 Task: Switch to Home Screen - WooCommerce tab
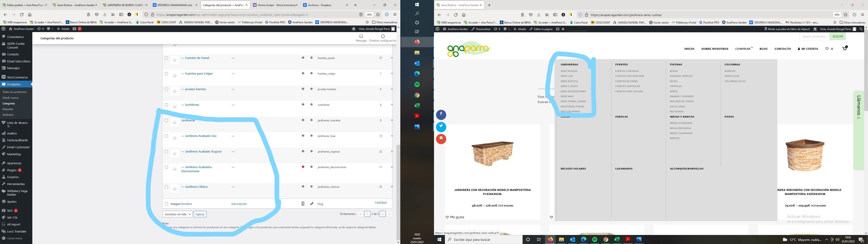click(x=275, y=5)
